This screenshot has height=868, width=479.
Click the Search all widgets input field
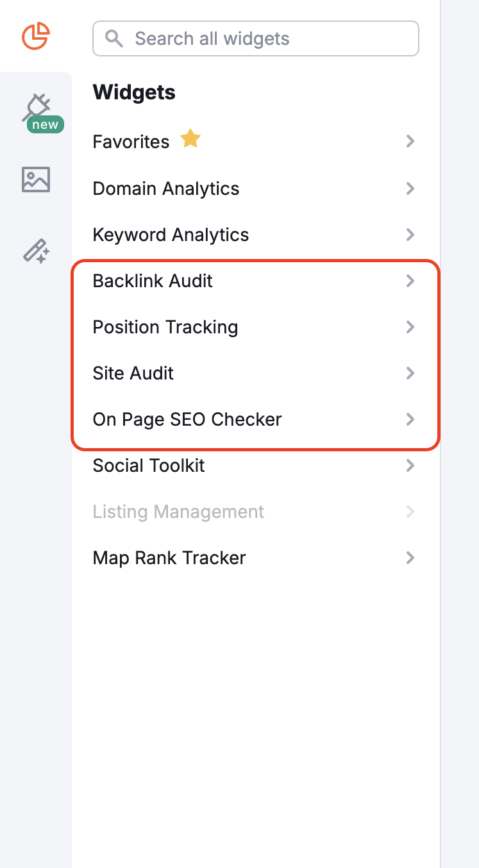click(x=255, y=38)
